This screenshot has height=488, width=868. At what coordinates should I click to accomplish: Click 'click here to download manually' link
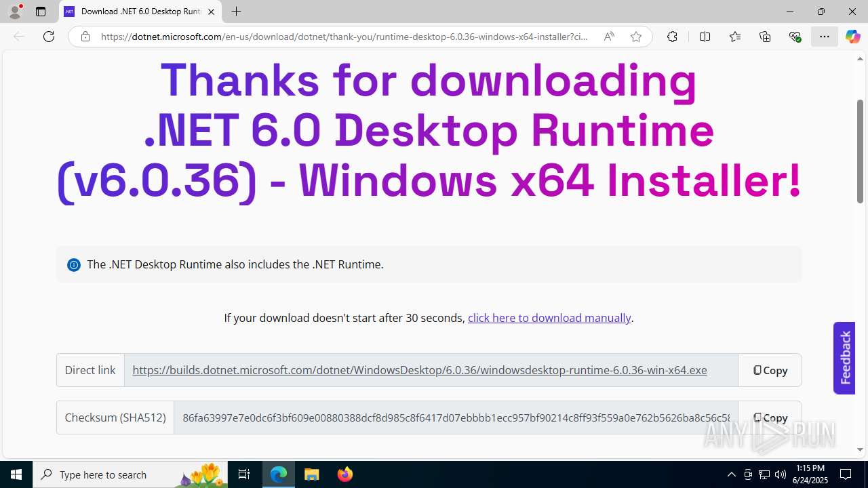point(549,318)
